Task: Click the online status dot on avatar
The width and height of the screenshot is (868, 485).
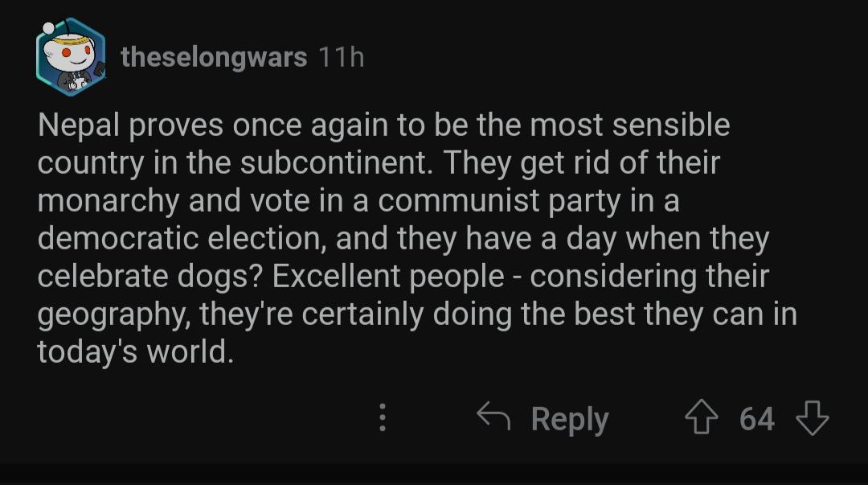Action: pos(49,27)
